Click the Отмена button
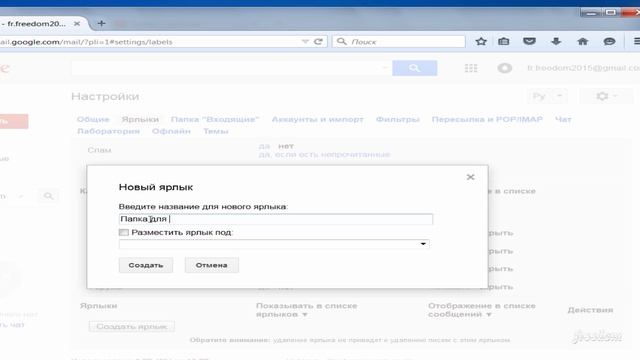The image size is (640, 360). point(211,265)
